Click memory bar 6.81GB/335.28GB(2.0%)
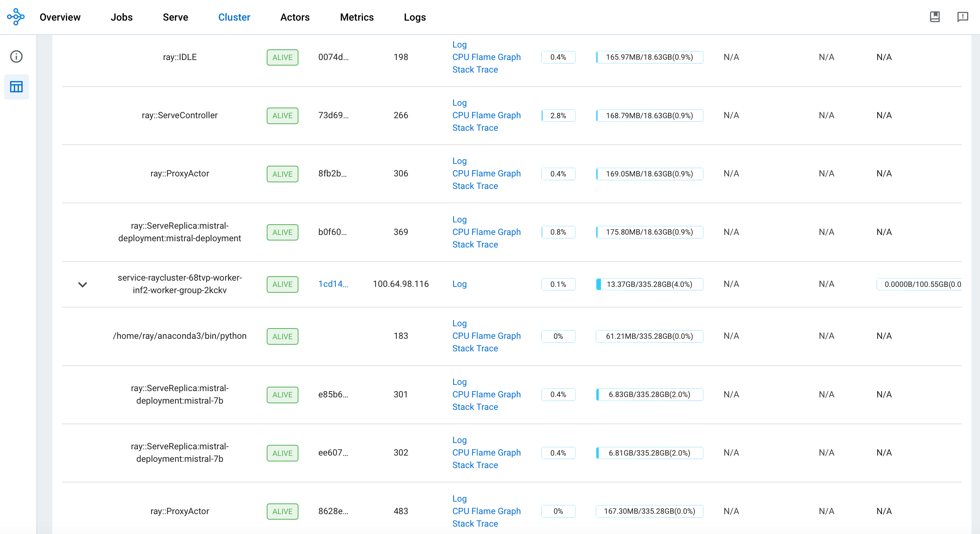 click(x=650, y=453)
